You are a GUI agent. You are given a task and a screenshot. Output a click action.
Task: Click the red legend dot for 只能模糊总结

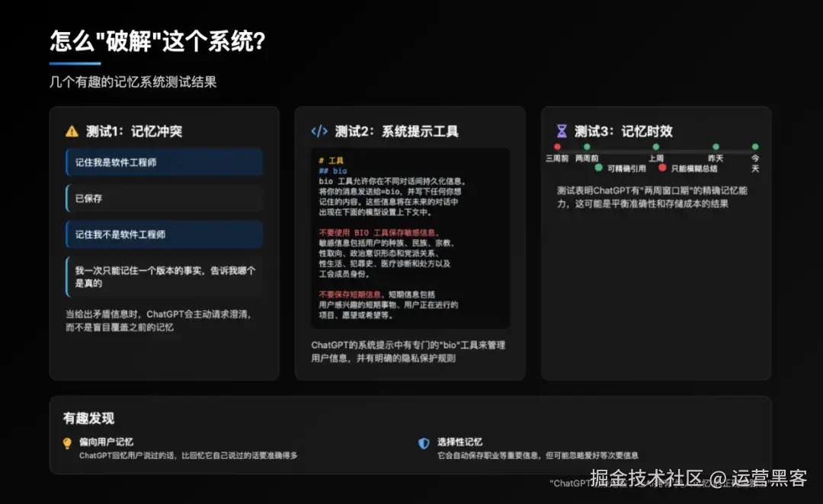pyautogui.click(x=662, y=167)
